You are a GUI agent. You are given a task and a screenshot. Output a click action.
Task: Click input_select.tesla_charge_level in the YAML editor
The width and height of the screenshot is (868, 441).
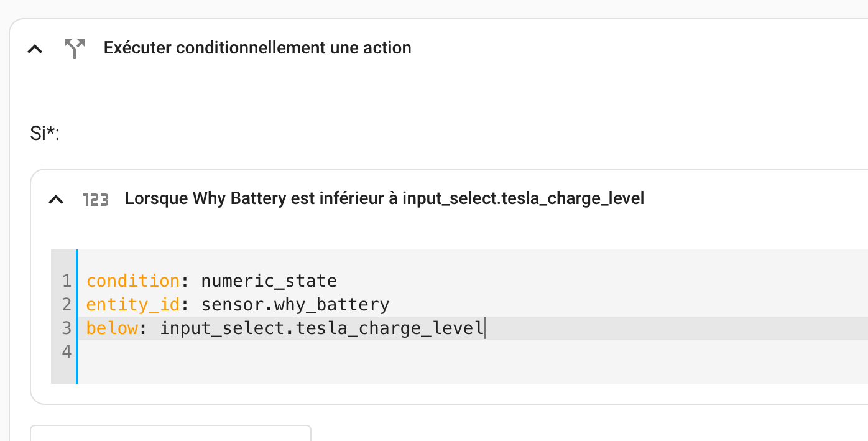point(321,328)
